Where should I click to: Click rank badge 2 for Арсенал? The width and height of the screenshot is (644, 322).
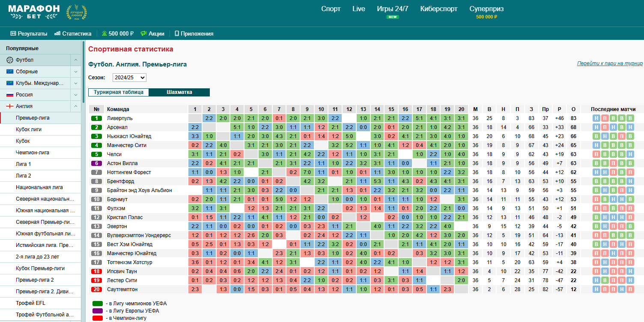tap(97, 127)
